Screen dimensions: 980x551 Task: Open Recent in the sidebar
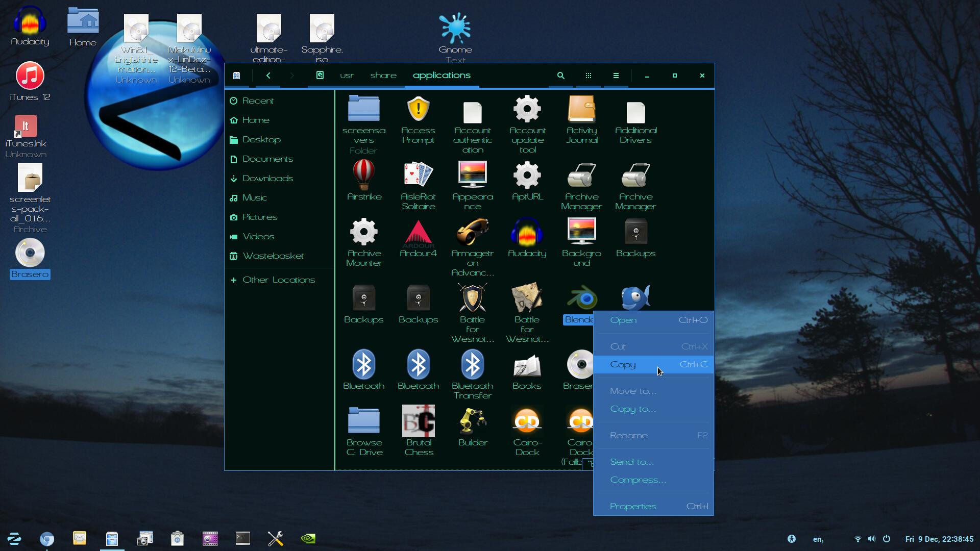pos(279,101)
